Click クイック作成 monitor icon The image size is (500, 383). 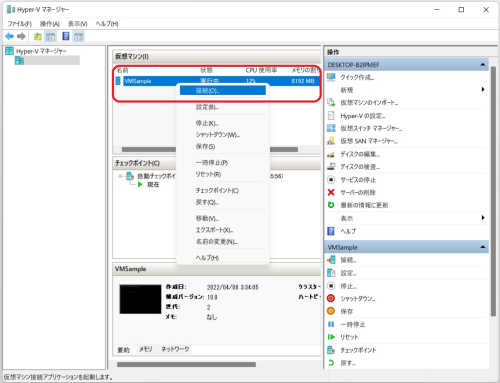331,77
